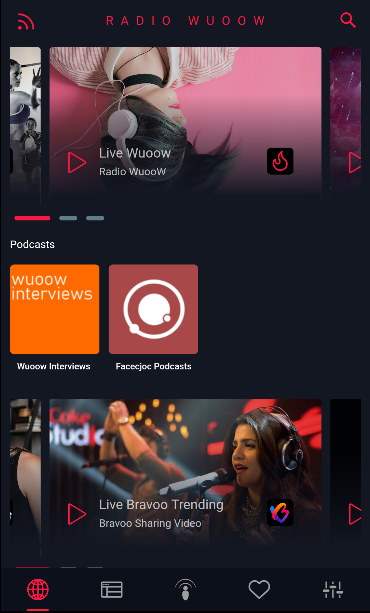Open the Facecjoc Podcasts thumbnail
370x613 pixels.
tap(153, 309)
